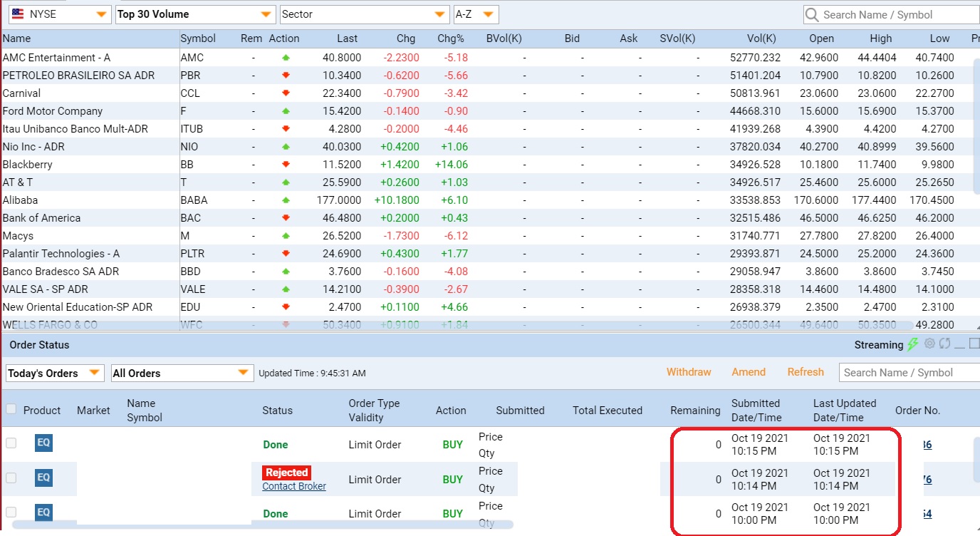980x536 pixels.
Task: Select the BABA symbol cell
Action: (194, 200)
